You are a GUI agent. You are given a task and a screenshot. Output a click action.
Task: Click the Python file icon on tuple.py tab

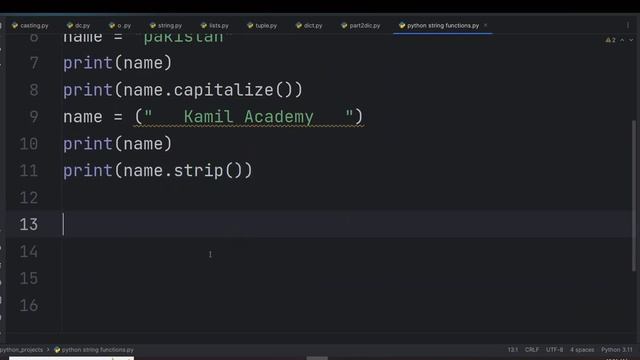250,25
